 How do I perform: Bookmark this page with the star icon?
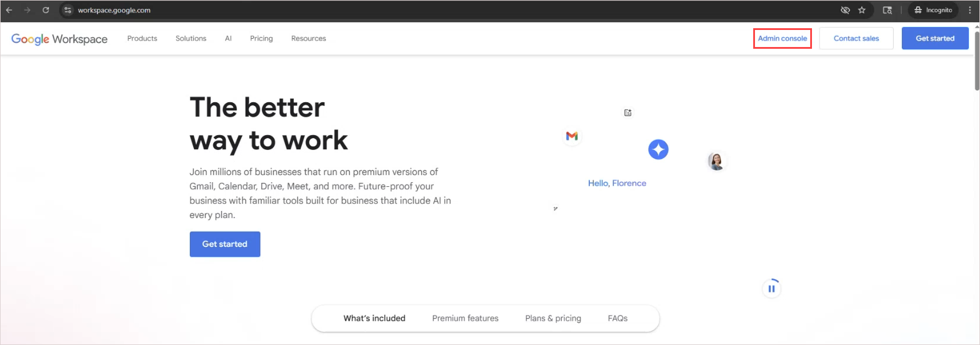[862, 10]
